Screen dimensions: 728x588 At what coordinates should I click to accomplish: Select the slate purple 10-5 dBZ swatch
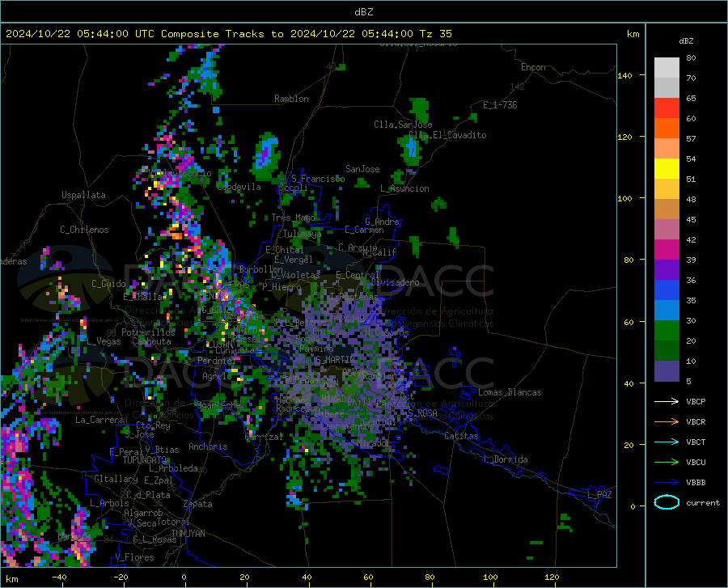[x=667, y=371]
